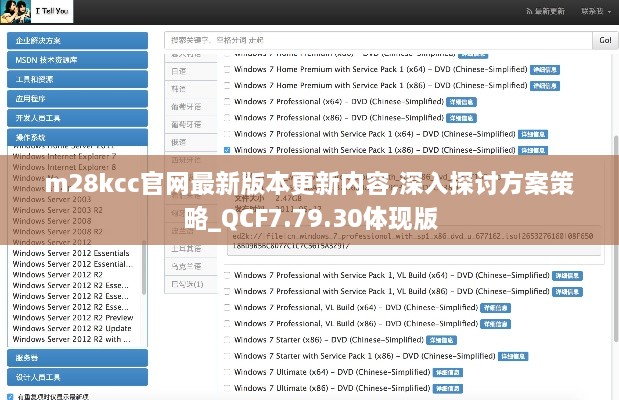Check Windows 7 Starter (x86) DVD

227,340
